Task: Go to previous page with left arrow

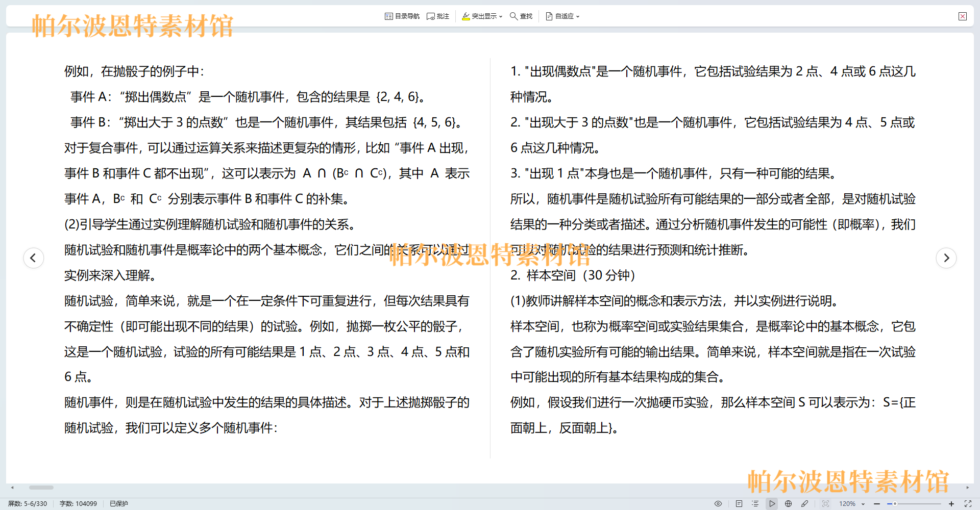Action: click(34, 258)
